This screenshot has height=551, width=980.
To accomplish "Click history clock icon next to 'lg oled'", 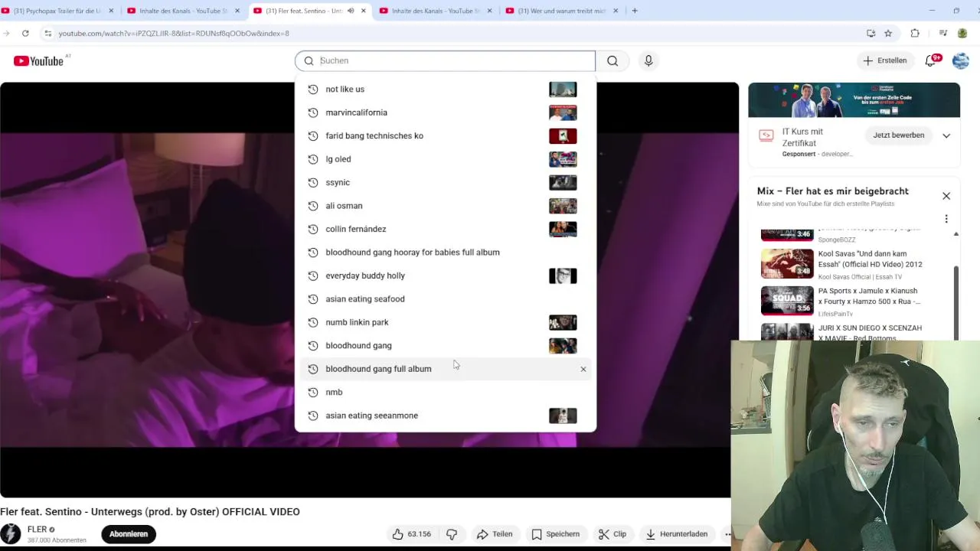I will coord(312,159).
